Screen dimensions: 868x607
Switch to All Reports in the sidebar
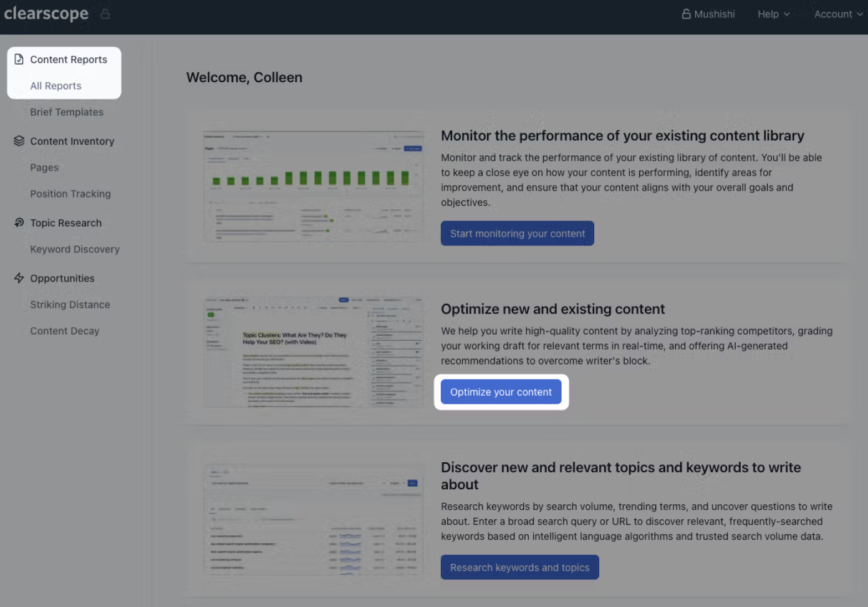tap(55, 85)
